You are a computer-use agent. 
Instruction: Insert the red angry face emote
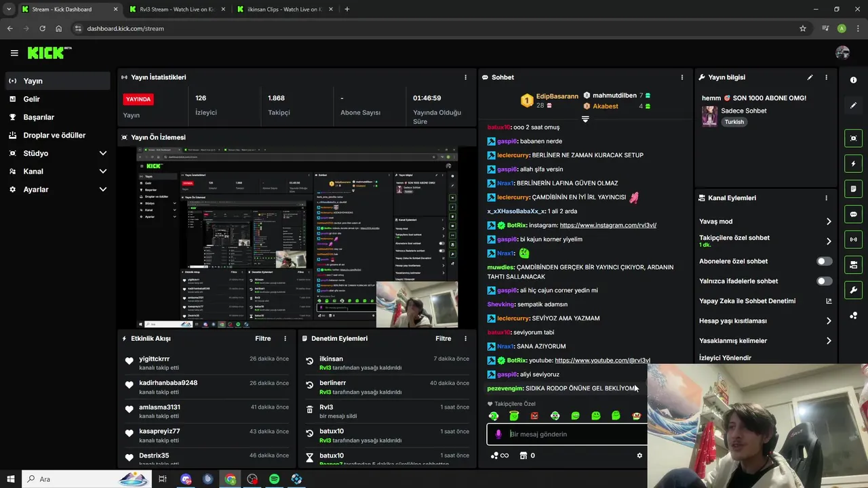pos(534,415)
